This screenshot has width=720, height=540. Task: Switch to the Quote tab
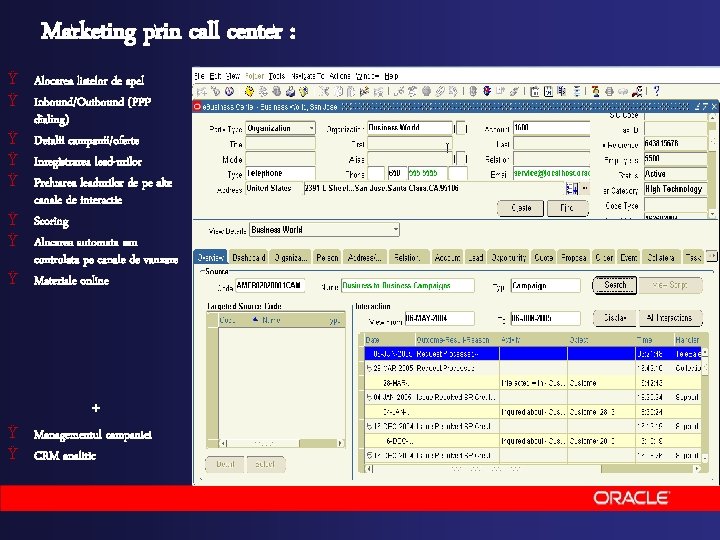(544, 258)
